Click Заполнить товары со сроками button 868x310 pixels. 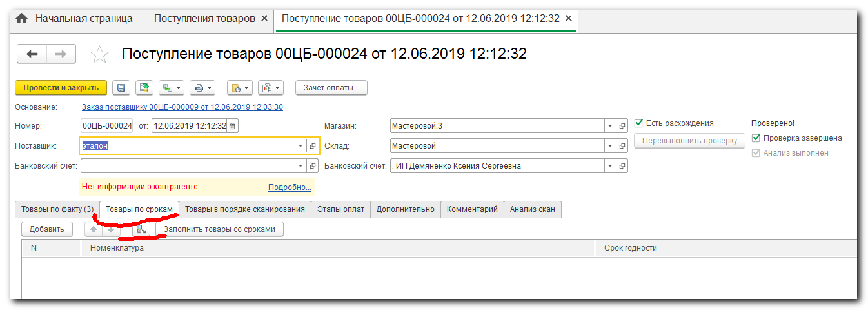point(220,229)
